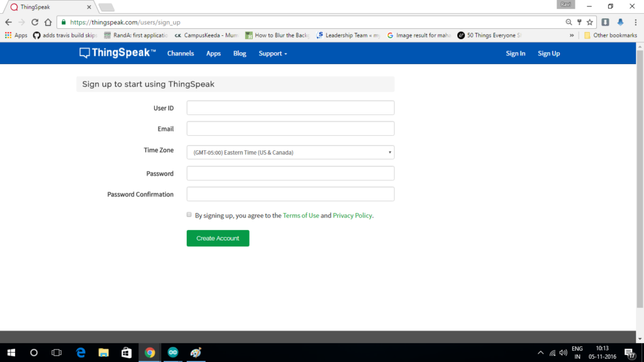This screenshot has width=644, height=362.
Task: Focus the Password Confirmation field
Action: [x=291, y=194]
